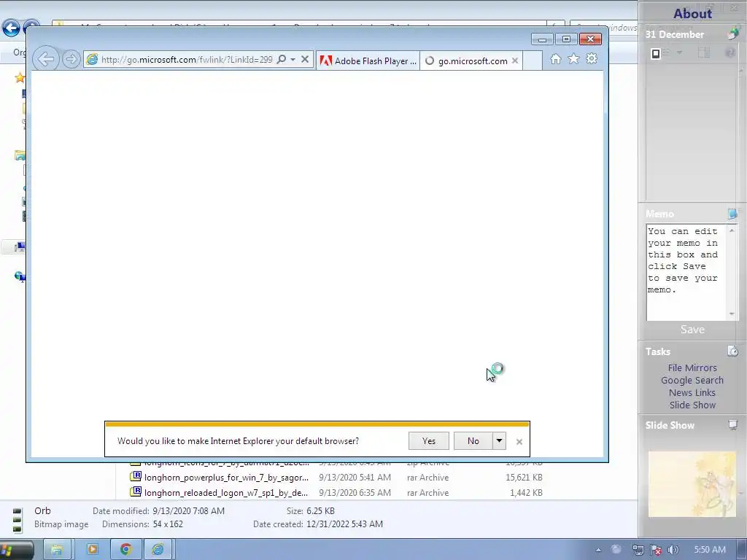Click the Internet Explorer forward arrow
Viewport: 747px width, 560px height.
pos(71,60)
